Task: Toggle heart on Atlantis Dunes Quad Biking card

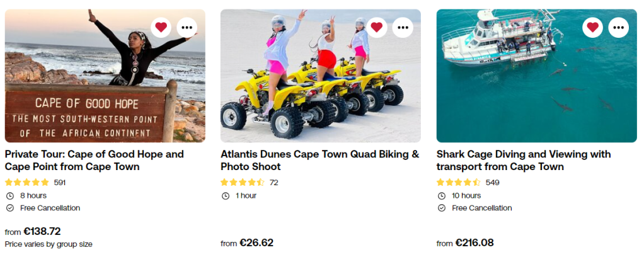Action: [x=376, y=27]
